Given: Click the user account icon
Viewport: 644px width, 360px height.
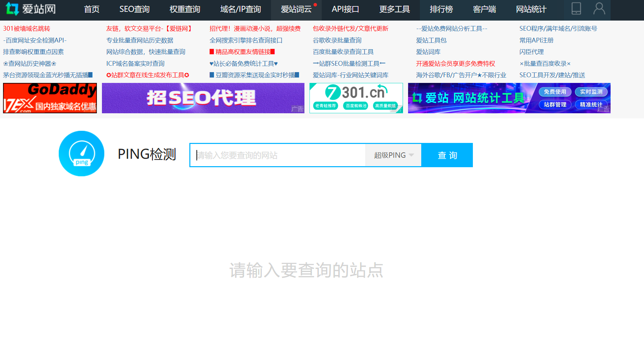Looking at the screenshot, I should tap(599, 9).
